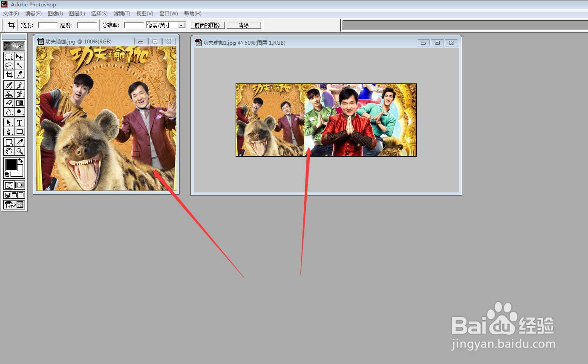Viewport: 588px width, 364px height.
Task: Select the Rectangle shape tool
Action: (x=20, y=132)
